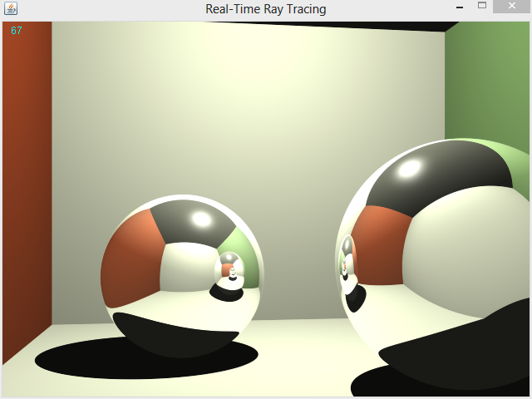Minimize the Real-Time Ray Tracing window
Viewport: 532px width, 399px height.
click(460, 7)
